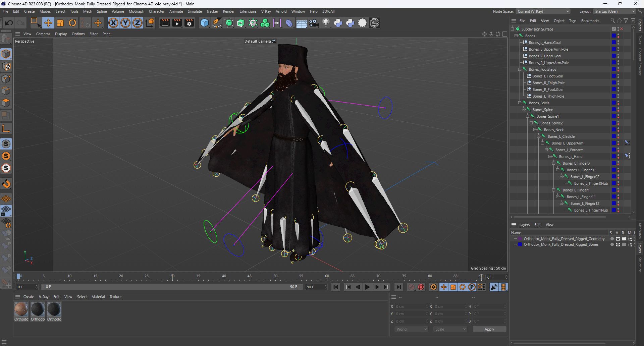Open the World coordinate system dropdown
Image resolution: width=644 pixels, height=346 pixels.
[x=412, y=329]
